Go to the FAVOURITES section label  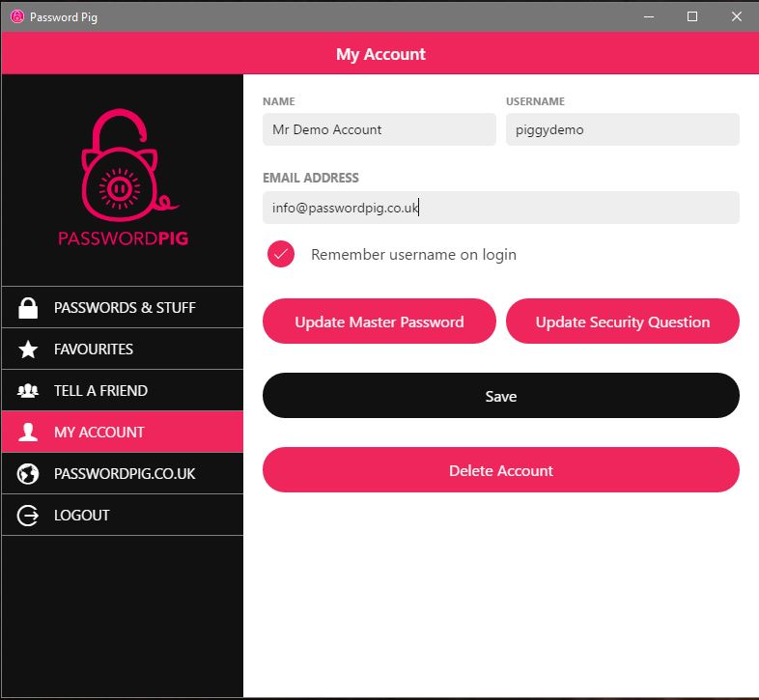94,349
